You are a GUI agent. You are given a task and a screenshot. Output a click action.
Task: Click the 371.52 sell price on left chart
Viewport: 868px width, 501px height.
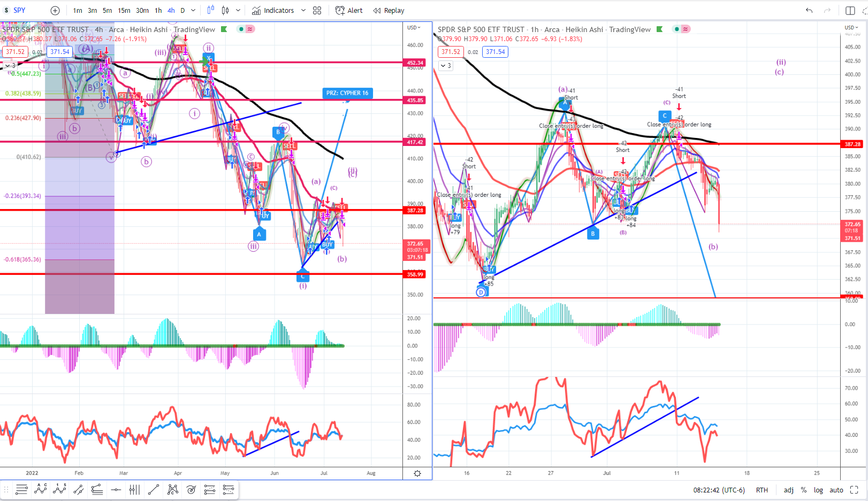pyautogui.click(x=15, y=52)
